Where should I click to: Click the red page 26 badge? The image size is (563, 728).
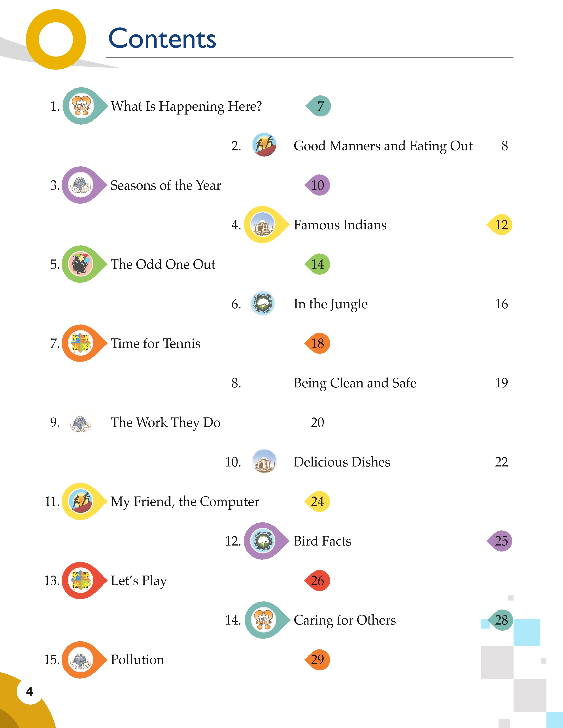point(317,580)
